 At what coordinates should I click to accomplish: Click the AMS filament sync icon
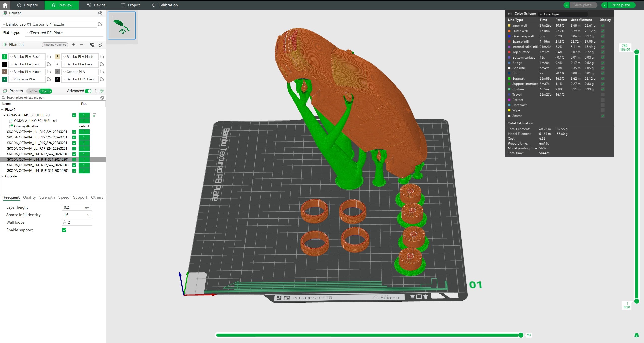(92, 45)
